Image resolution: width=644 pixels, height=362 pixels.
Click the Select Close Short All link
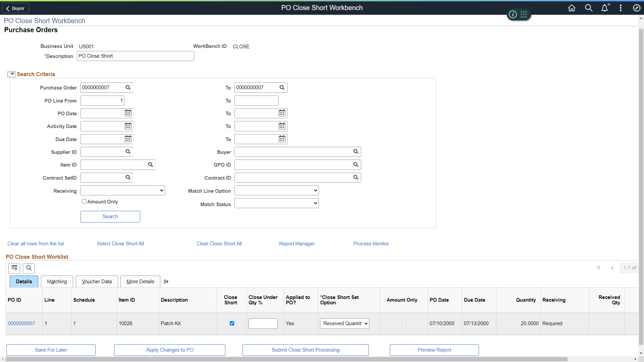(120, 244)
